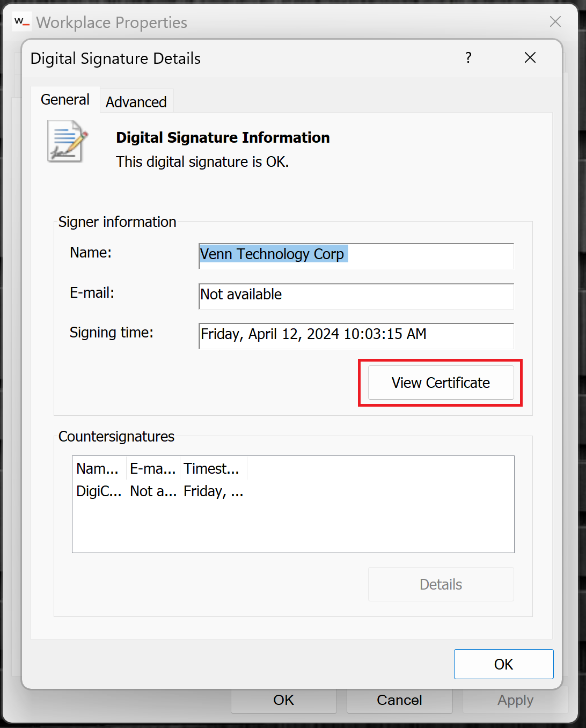Click the signer Name field
586x728 pixels.
(356, 255)
